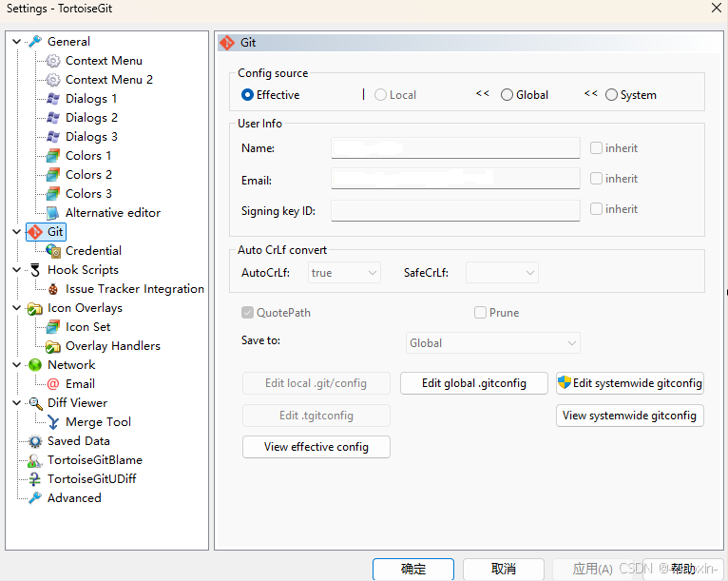Click the Edit .tgitconfig button
This screenshot has width=728, height=581.
(316, 416)
